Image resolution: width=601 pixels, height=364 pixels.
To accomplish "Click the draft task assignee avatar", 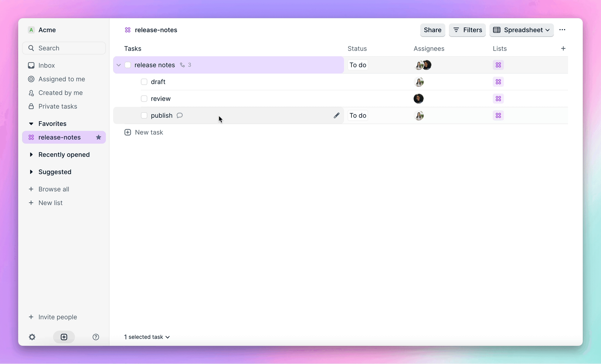I will (x=419, y=82).
